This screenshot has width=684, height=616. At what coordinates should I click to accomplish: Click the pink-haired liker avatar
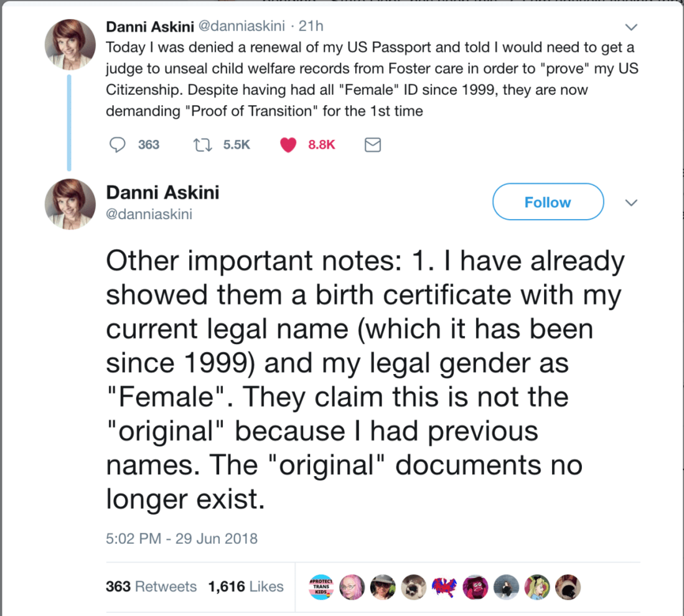pyautogui.click(x=351, y=587)
